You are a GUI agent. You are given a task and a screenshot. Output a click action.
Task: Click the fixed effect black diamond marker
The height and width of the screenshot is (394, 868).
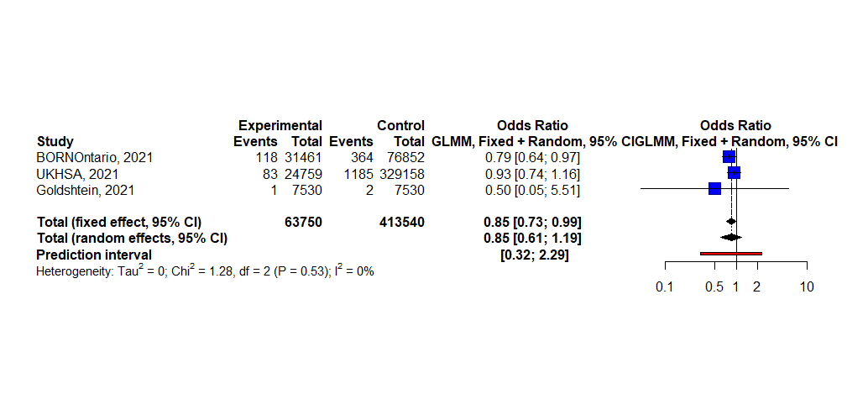731,222
